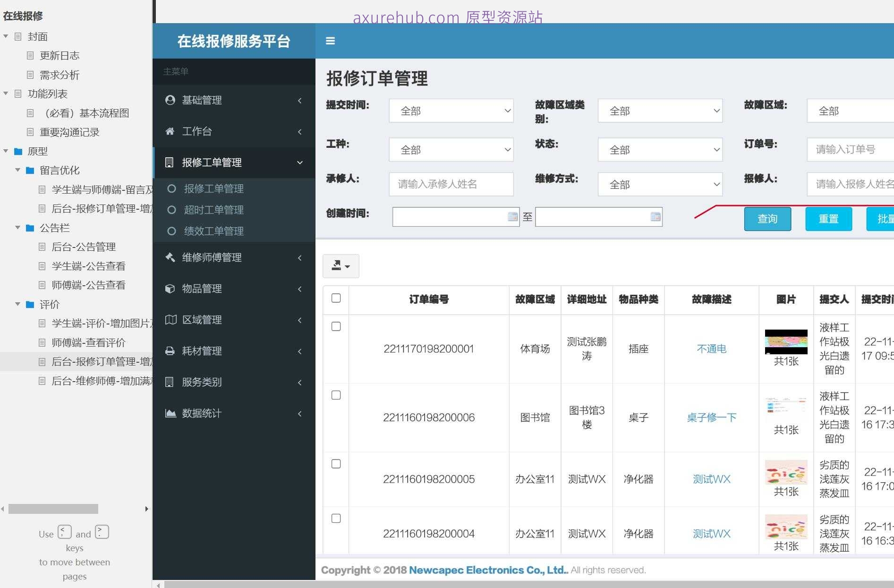Click the 查询 search button
Screen dimensions: 894x588
click(x=767, y=218)
